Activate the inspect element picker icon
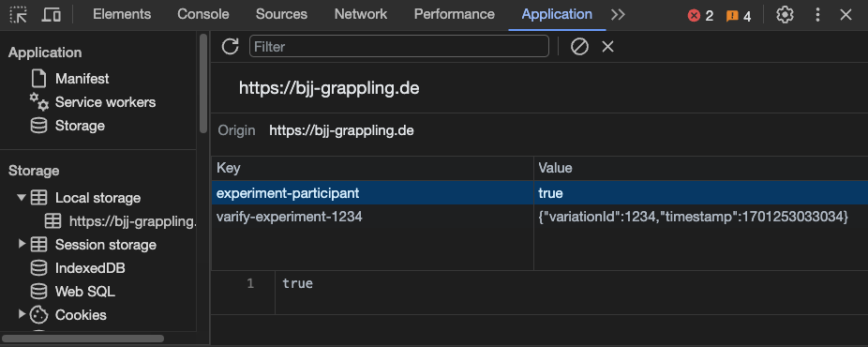 pos(19,15)
